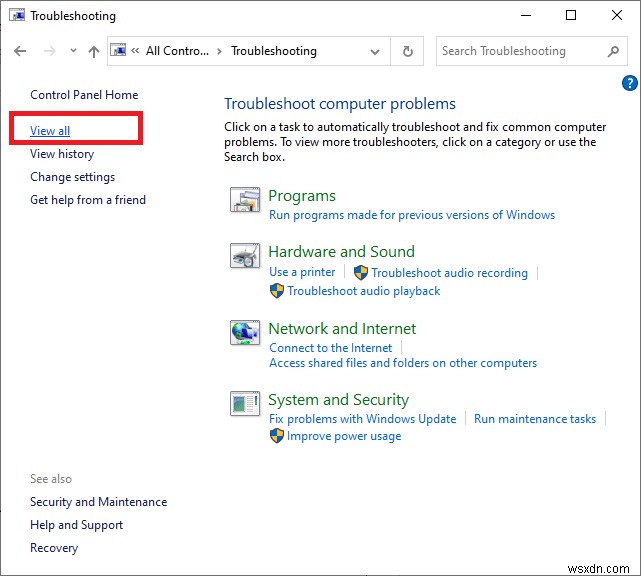Select the Troubleshooting breadcrumb
Viewport: 641px width, 579px height.
click(274, 51)
